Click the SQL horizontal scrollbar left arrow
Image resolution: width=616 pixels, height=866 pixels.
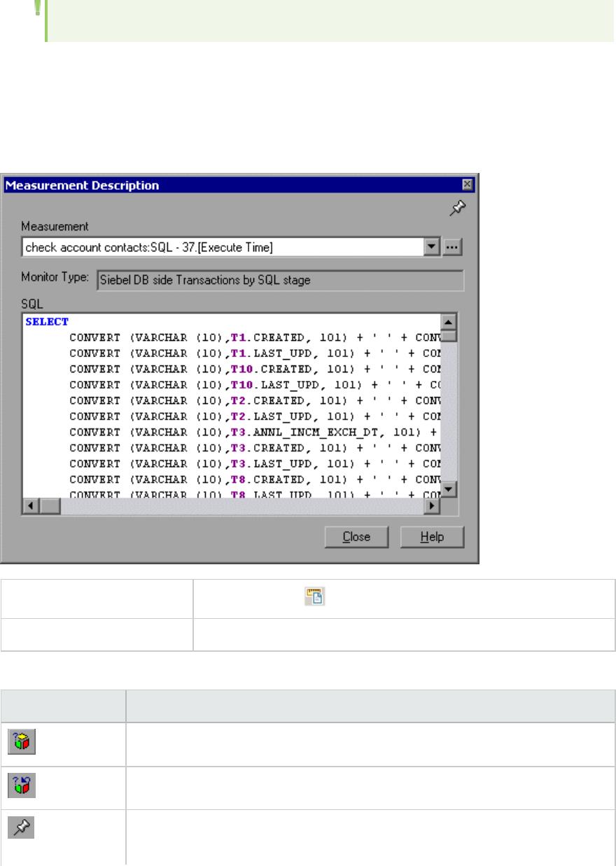[x=30, y=505]
